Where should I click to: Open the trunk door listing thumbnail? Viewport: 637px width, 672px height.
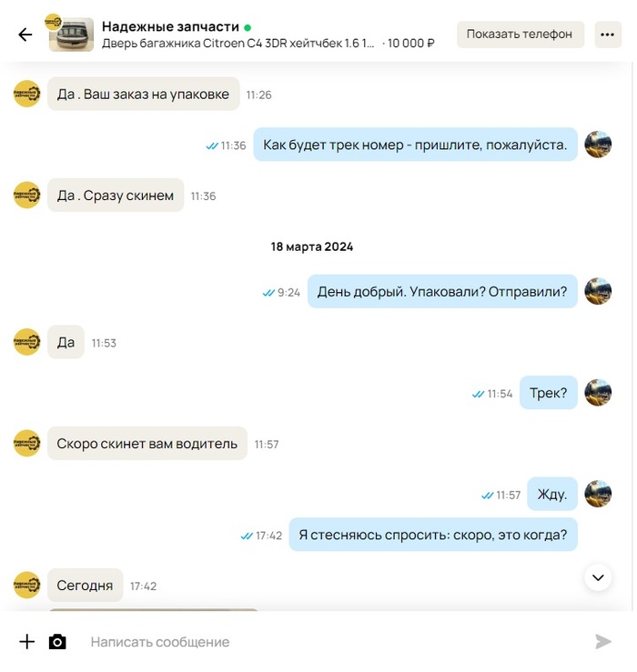[x=71, y=35]
